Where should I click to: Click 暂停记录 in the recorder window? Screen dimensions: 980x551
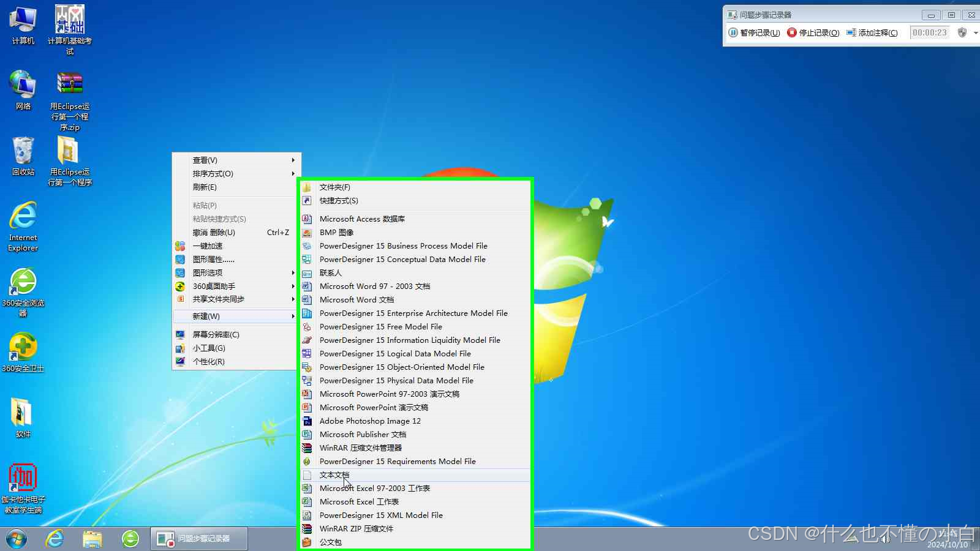click(754, 32)
